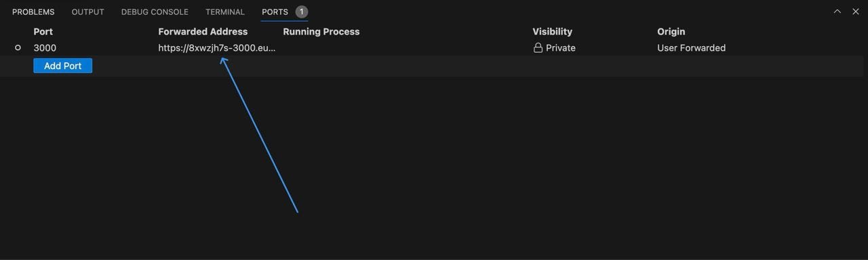Switch to the PROBLEMS tab

coord(33,12)
